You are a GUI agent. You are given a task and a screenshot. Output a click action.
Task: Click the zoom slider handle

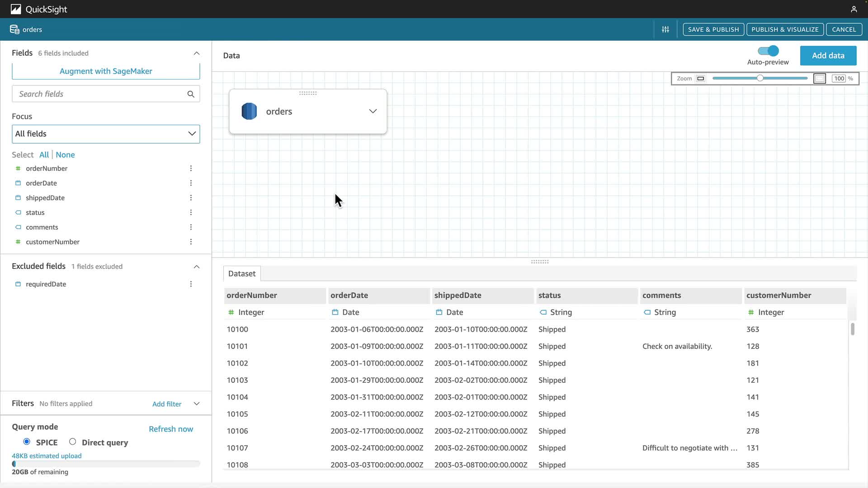click(x=760, y=78)
